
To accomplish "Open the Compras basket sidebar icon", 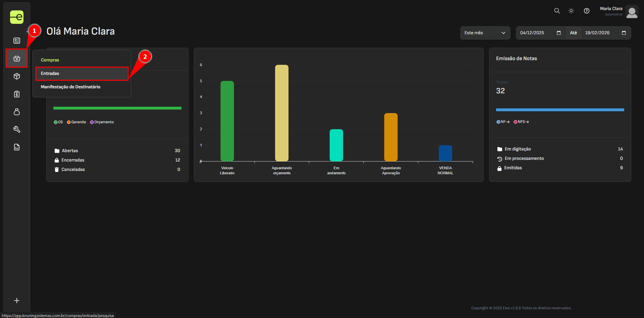I will 17,58.
